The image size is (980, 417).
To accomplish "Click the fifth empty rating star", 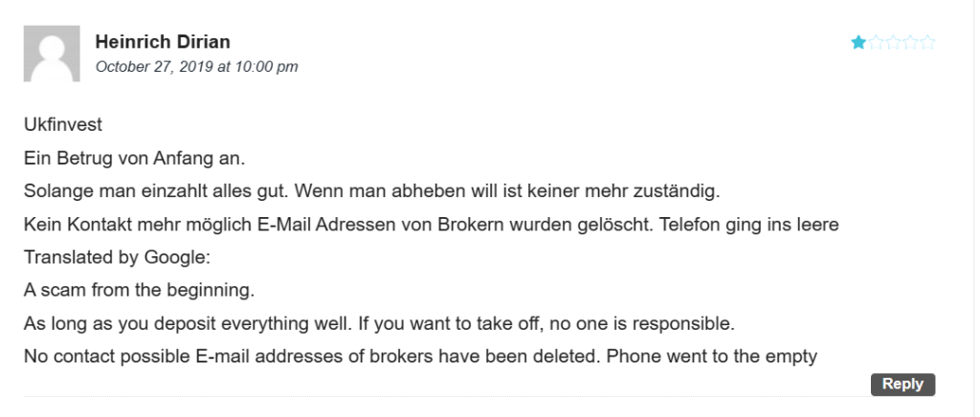I will pos(927,42).
